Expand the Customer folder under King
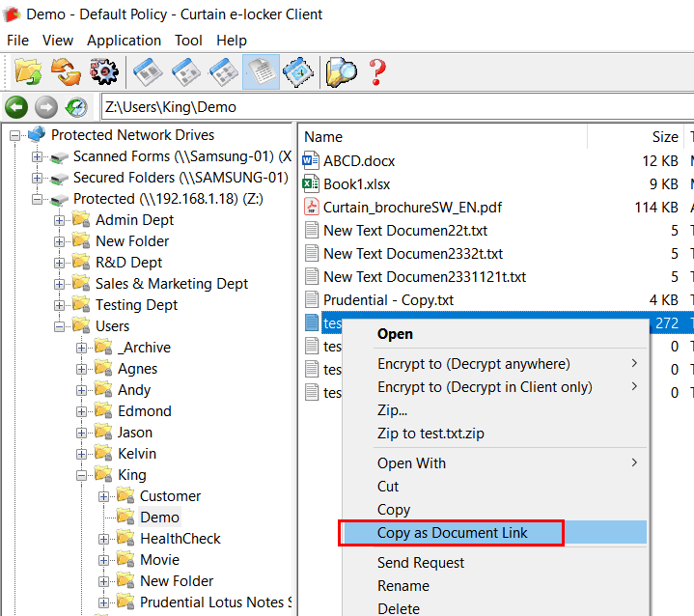Image resolution: width=694 pixels, height=616 pixels. (x=104, y=496)
